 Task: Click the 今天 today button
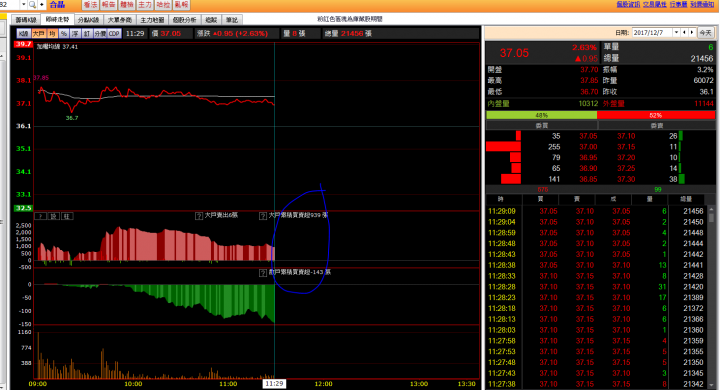pyautogui.click(x=705, y=33)
